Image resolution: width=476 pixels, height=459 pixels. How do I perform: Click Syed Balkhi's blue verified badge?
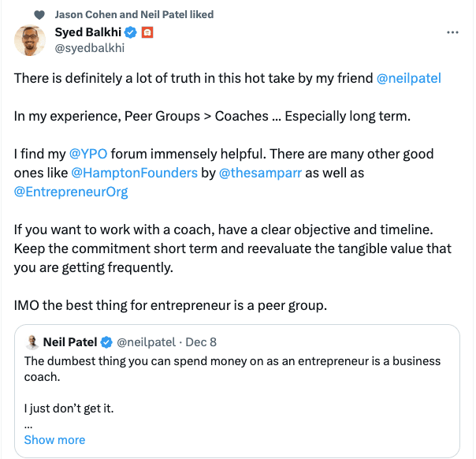[131, 32]
